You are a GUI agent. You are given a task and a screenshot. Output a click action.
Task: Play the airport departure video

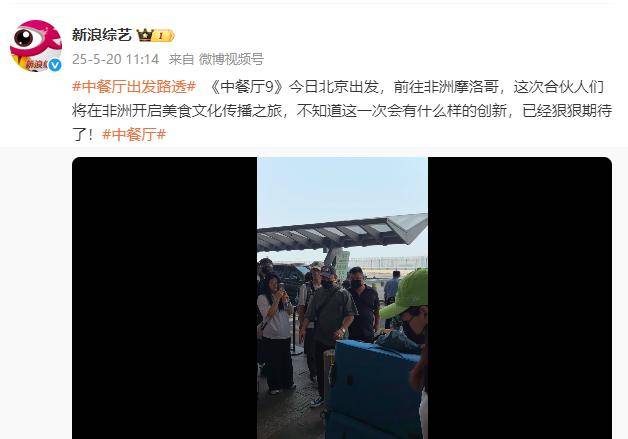point(342,298)
